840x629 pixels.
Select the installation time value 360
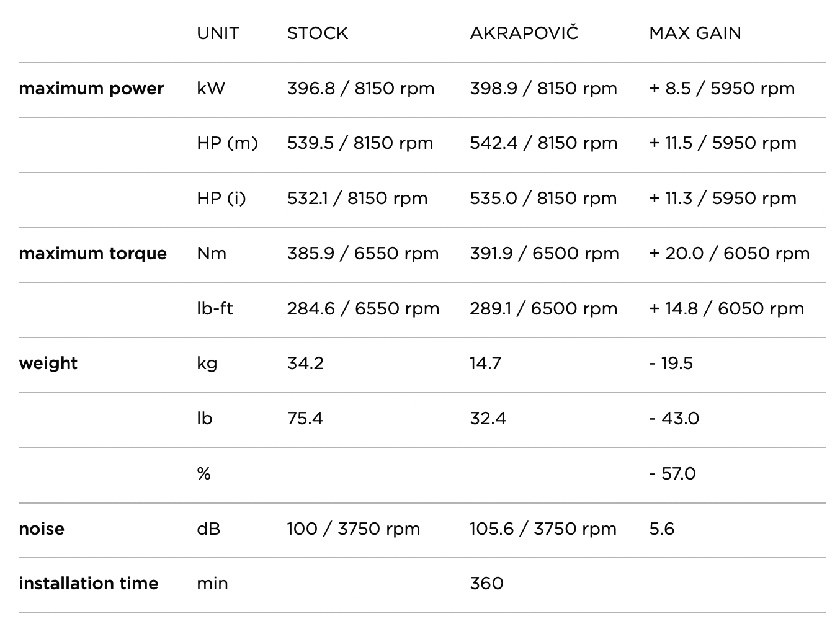[x=486, y=584]
